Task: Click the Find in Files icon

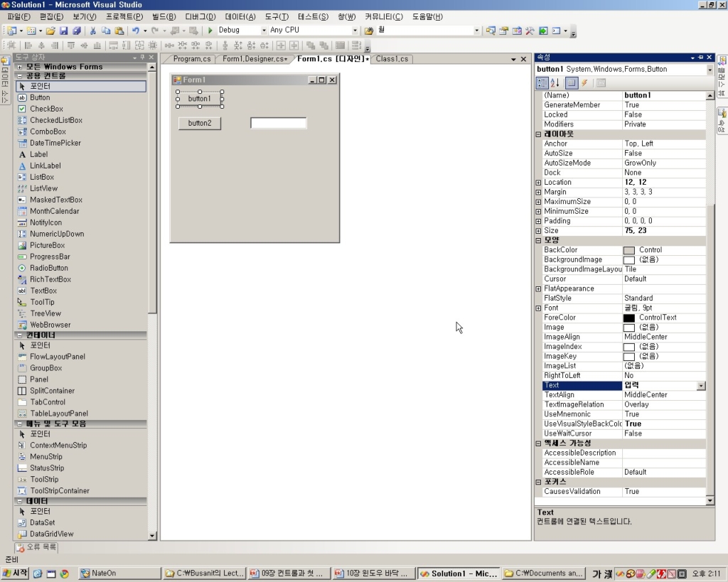Action: 369,31
